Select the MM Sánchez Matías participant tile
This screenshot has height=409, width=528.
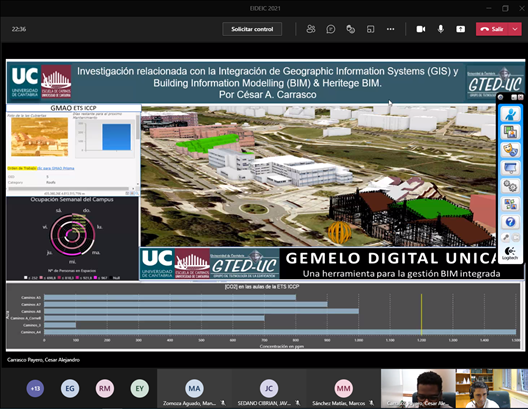pos(343,388)
